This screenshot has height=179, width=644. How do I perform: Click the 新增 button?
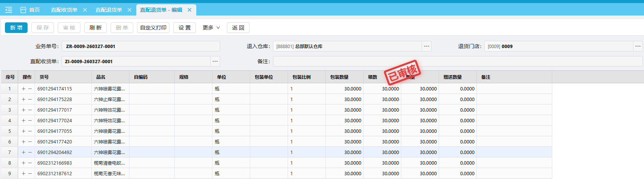click(16, 28)
